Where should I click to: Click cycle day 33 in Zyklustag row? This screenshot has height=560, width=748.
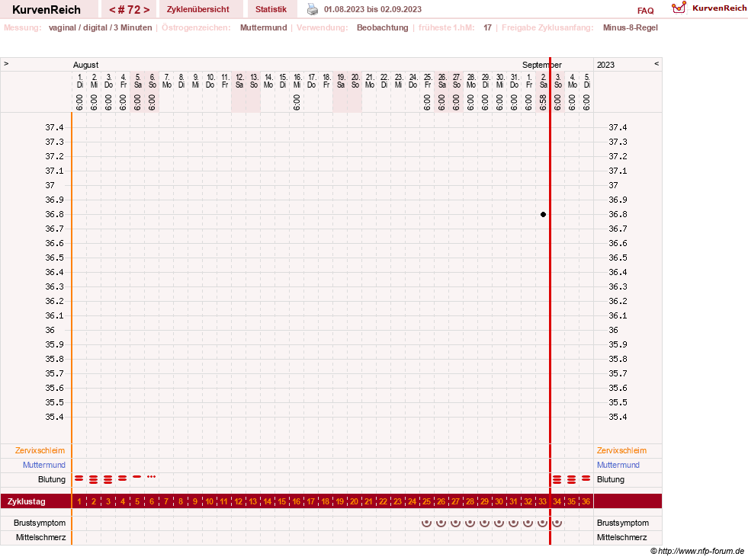click(x=542, y=501)
